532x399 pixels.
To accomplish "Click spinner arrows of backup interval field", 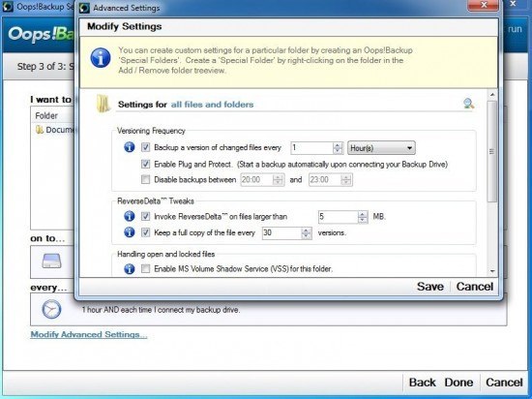I will (x=338, y=148).
